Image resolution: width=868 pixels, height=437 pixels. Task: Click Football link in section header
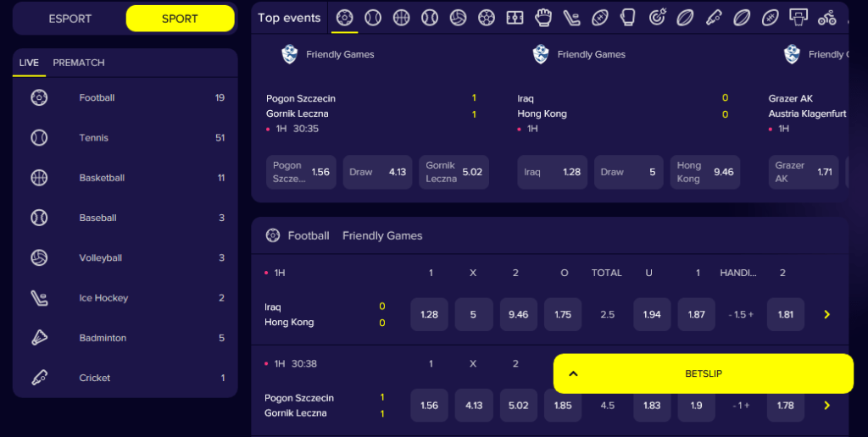click(x=309, y=235)
